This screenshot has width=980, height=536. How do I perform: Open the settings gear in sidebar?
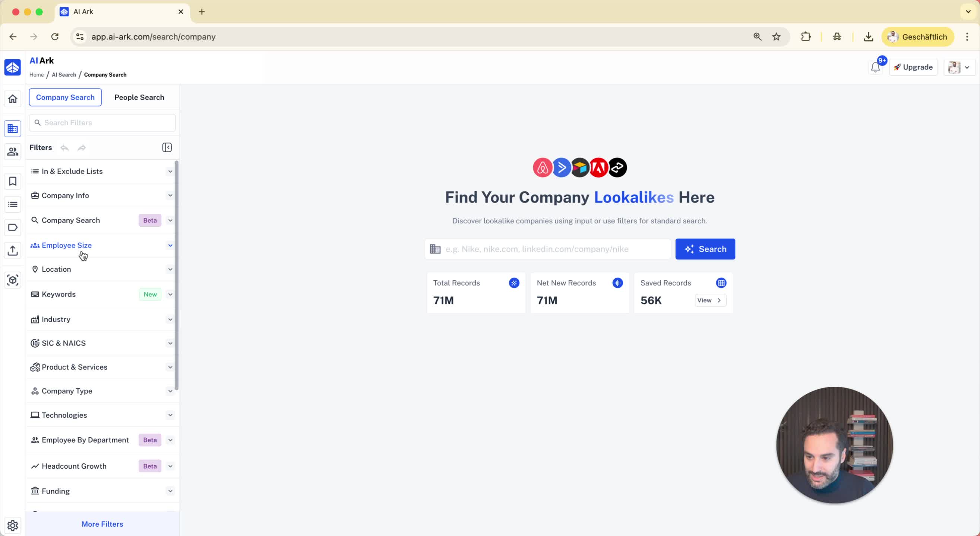[x=13, y=525]
